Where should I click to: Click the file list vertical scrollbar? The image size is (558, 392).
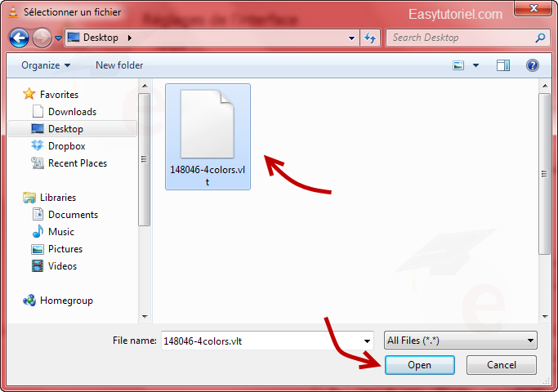[x=545, y=201]
